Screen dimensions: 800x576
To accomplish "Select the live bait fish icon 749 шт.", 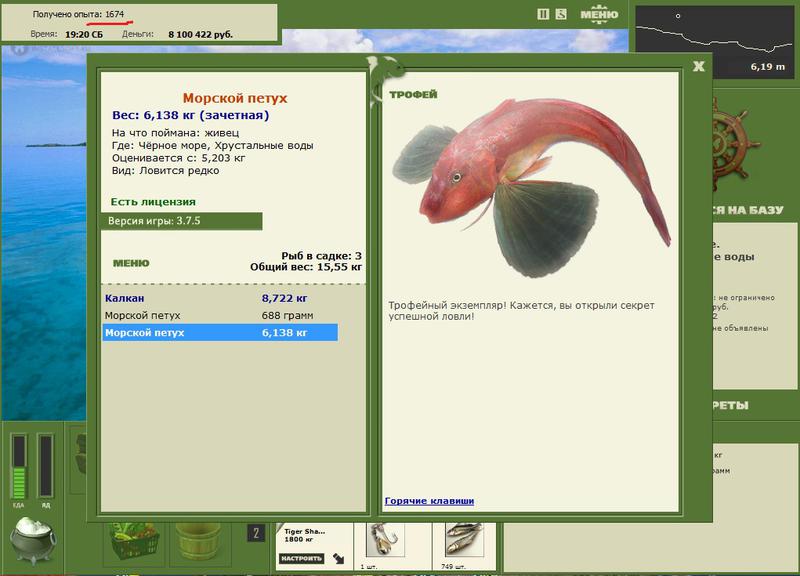I will 464,540.
